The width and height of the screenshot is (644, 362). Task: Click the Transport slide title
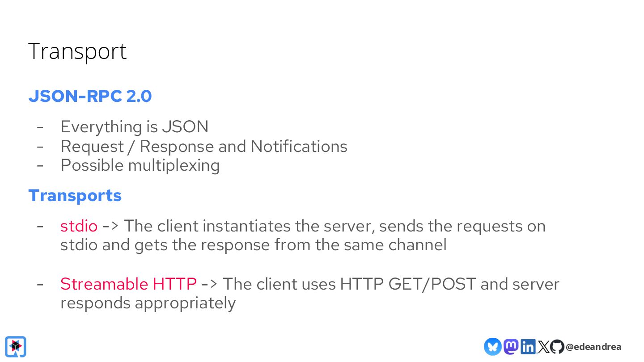[x=77, y=51]
